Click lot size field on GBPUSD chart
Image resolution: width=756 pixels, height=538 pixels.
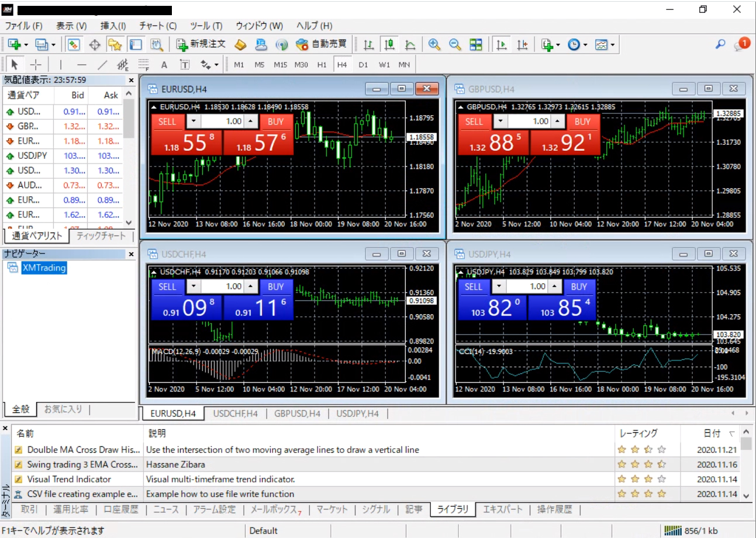[x=529, y=121]
